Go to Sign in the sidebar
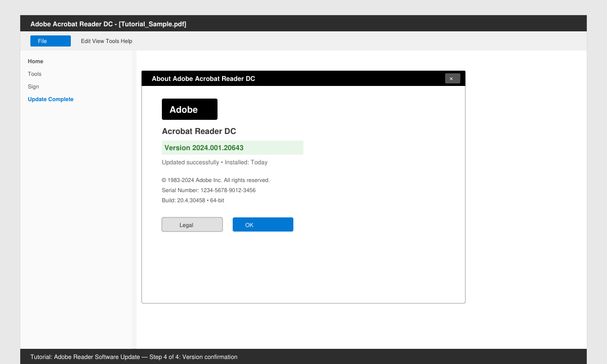The height and width of the screenshot is (364, 607). pos(33,86)
